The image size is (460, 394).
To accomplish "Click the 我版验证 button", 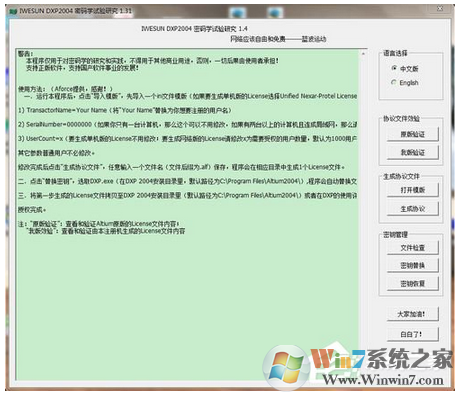I will click(x=413, y=152).
